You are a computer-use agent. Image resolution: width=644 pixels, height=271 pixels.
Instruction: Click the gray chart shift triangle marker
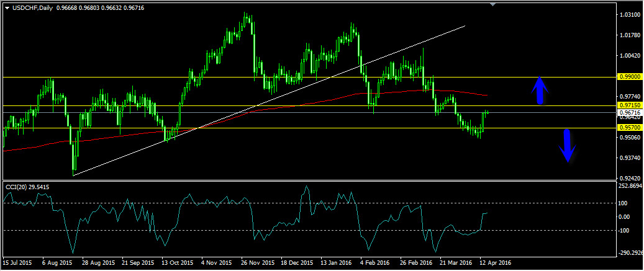[x=493, y=4]
